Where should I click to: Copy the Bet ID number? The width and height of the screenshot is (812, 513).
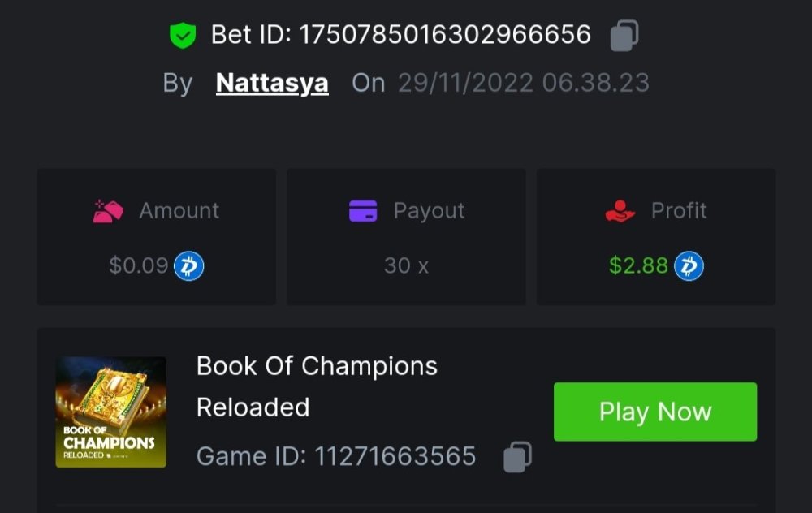click(624, 35)
